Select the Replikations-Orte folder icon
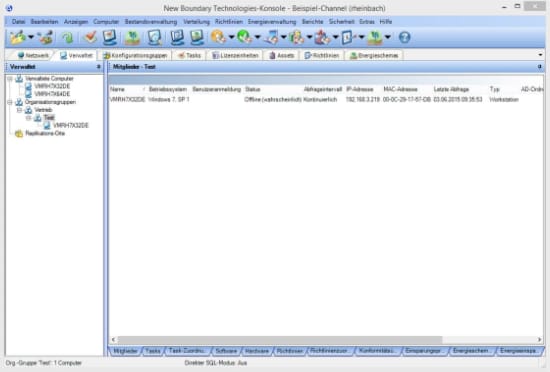Screen dimensions: 550x372 pyautogui.click(x=19, y=133)
